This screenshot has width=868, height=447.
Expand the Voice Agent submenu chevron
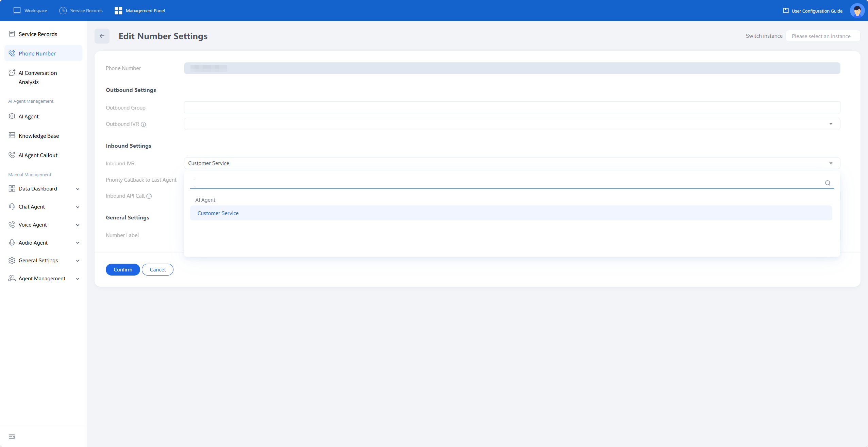click(x=78, y=225)
